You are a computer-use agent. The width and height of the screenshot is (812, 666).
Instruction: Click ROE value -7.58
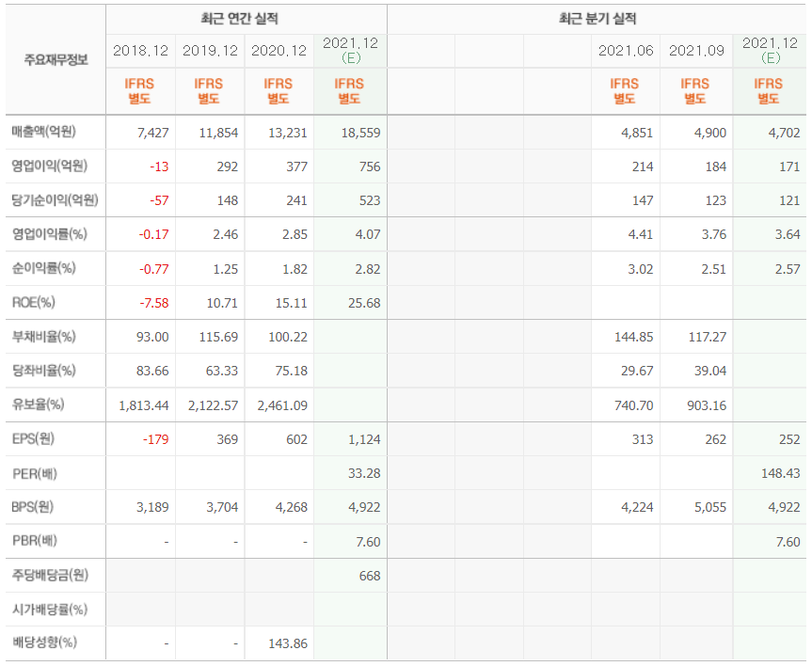point(154,303)
